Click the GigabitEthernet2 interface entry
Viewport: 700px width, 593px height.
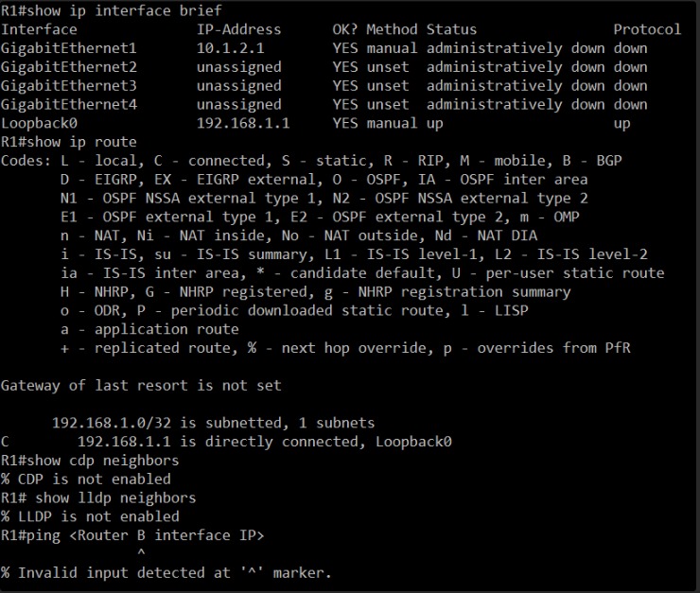(69, 67)
